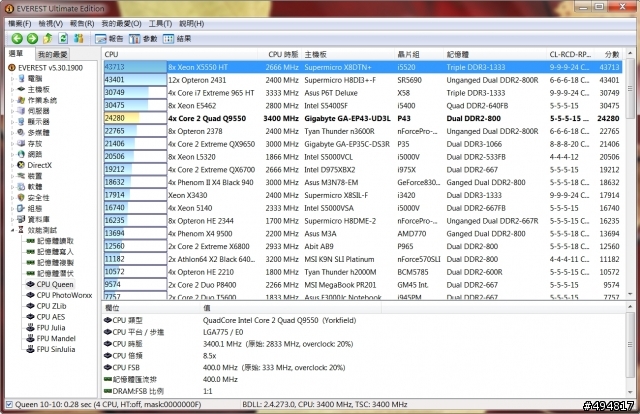Click the green Forward arrow toolbar icon
This screenshot has height=414, width=640.
[x=32, y=39]
